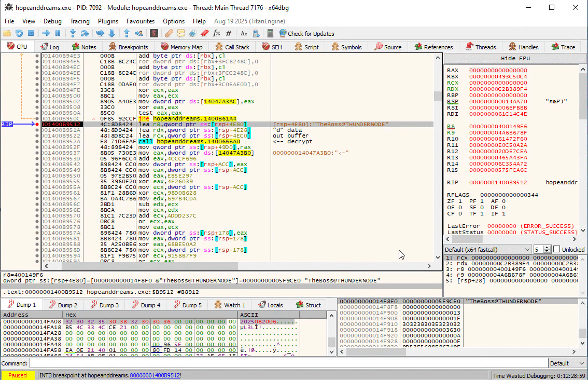The height and width of the screenshot is (380, 588).
Task: Click the Restart program toolbar icon
Action: (x=19, y=33)
